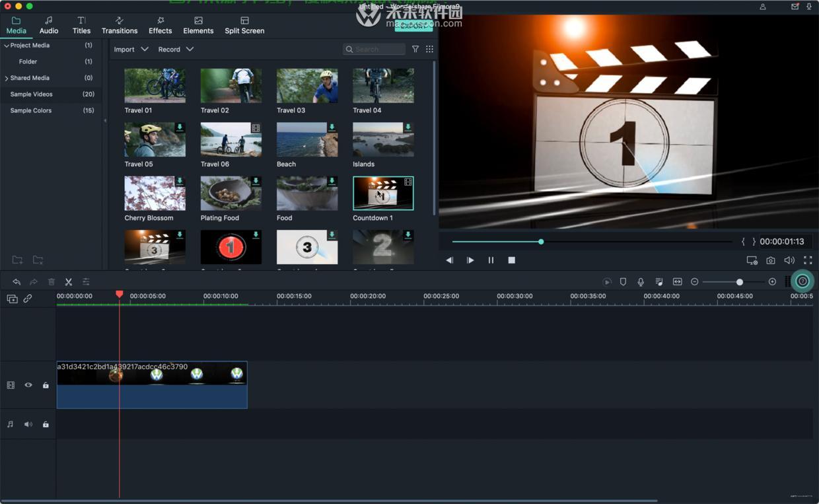Record a voiceover with microphone icon
819x504 pixels.
[641, 282]
